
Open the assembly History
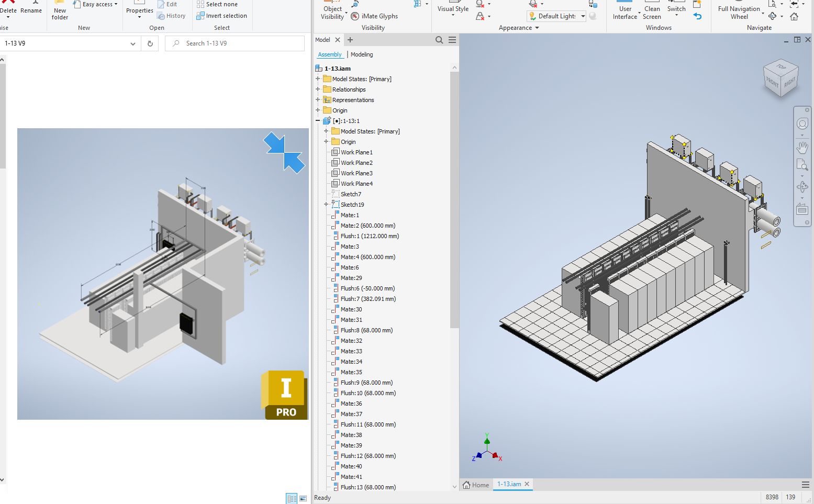[x=172, y=15]
